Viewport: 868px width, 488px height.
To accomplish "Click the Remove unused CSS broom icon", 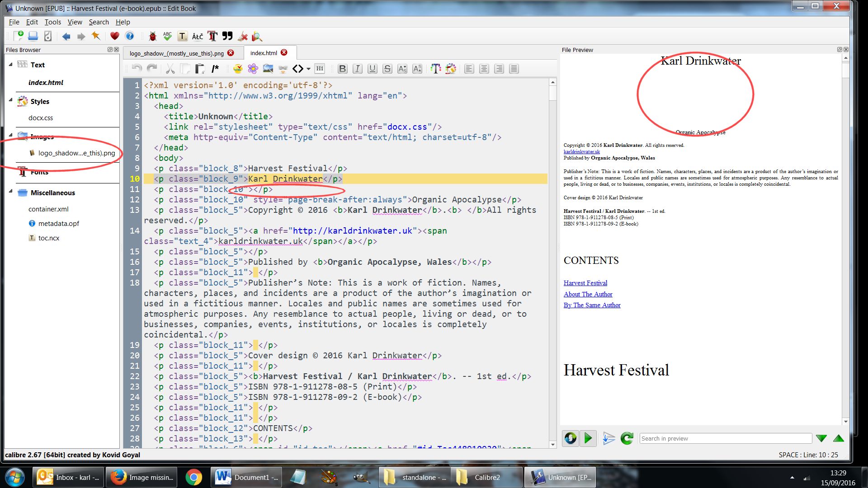I will [x=243, y=36].
